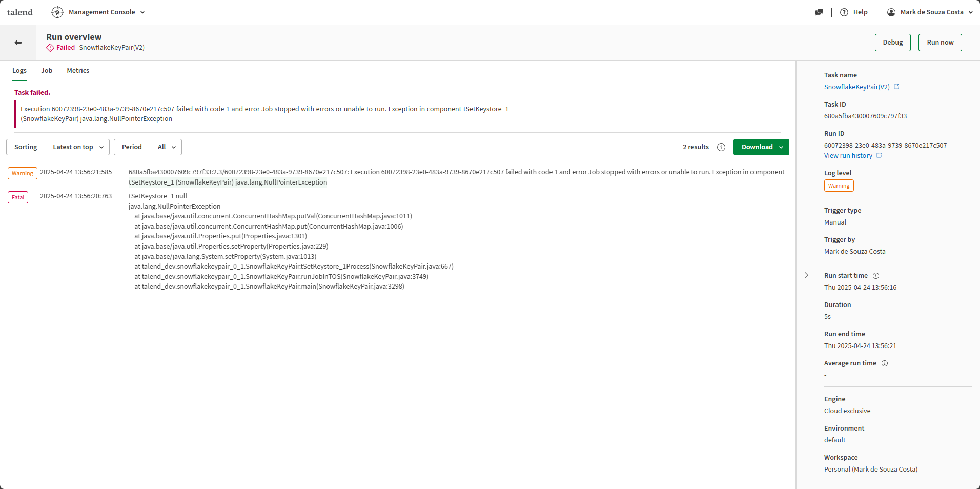Viewport: 980px width, 489px height.
Task: Select the Warning severity badge on the log entry
Action: (x=22, y=173)
